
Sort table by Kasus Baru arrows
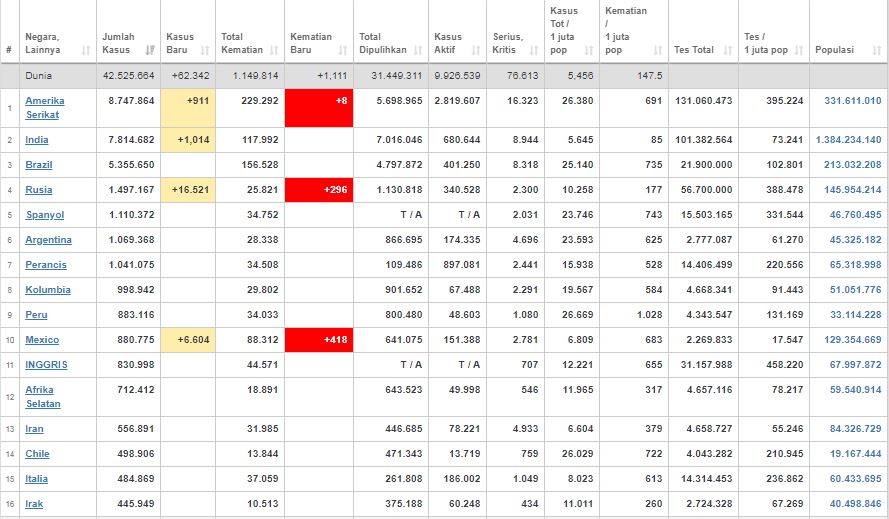pos(205,50)
